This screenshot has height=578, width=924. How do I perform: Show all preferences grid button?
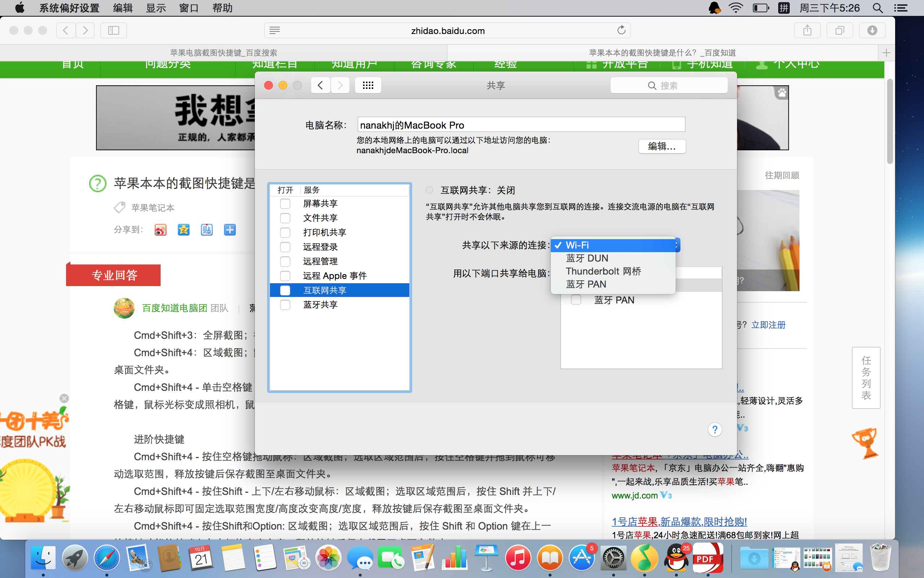(x=368, y=85)
